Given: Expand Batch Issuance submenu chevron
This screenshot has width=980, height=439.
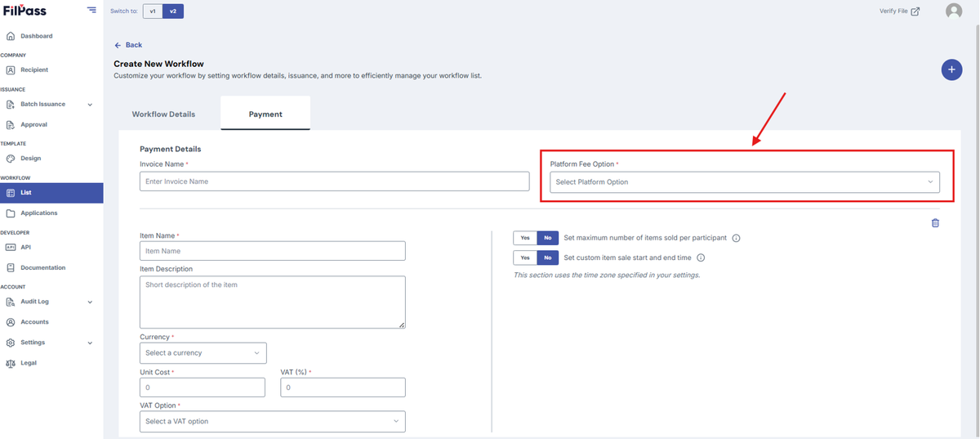Looking at the screenshot, I should pyautogui.click(x=90, y=105).
